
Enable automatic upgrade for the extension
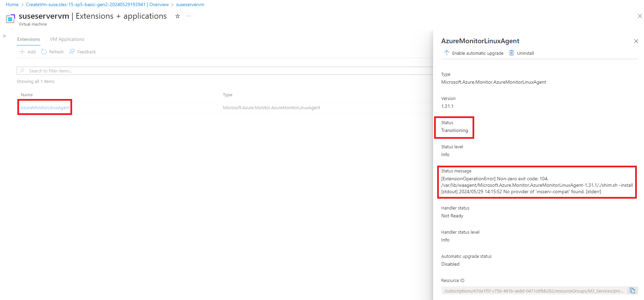coord(474,53)
